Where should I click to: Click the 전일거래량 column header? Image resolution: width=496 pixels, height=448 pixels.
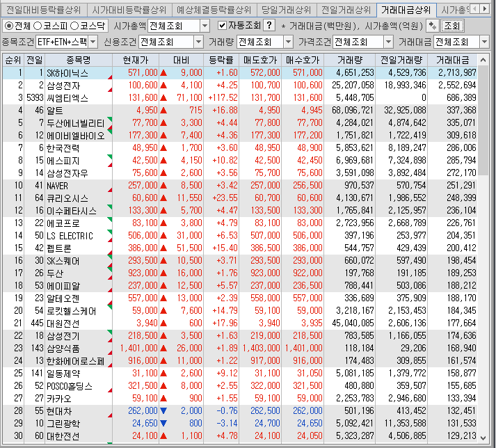coord(401,60)
